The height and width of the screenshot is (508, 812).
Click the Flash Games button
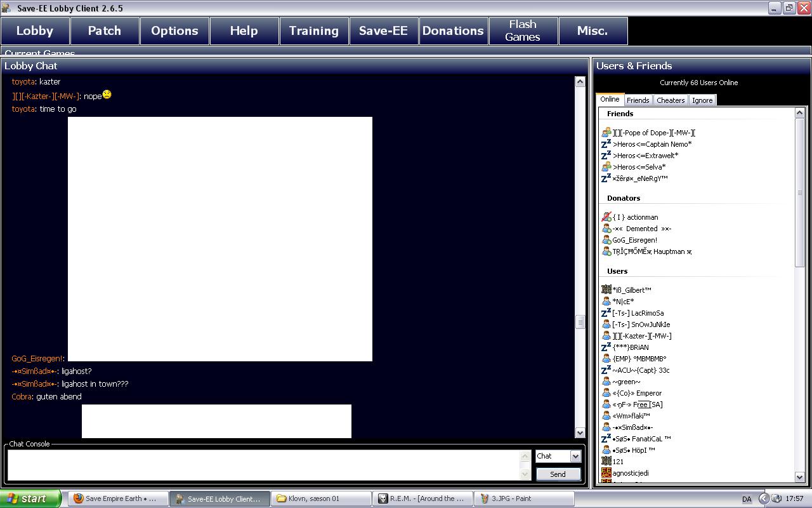pos(523,30)
